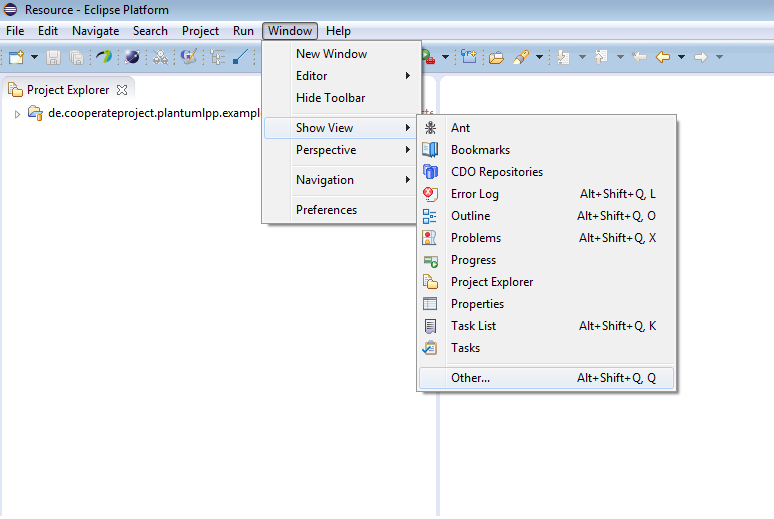Select Hide Toolbar from Window menu

pos(330,98)
